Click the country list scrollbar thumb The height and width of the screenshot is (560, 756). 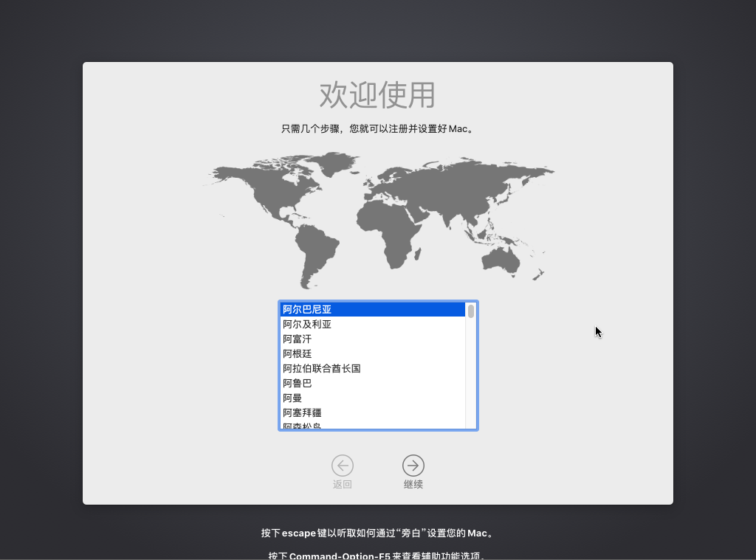pyautogui.click(x=471, y=311)
